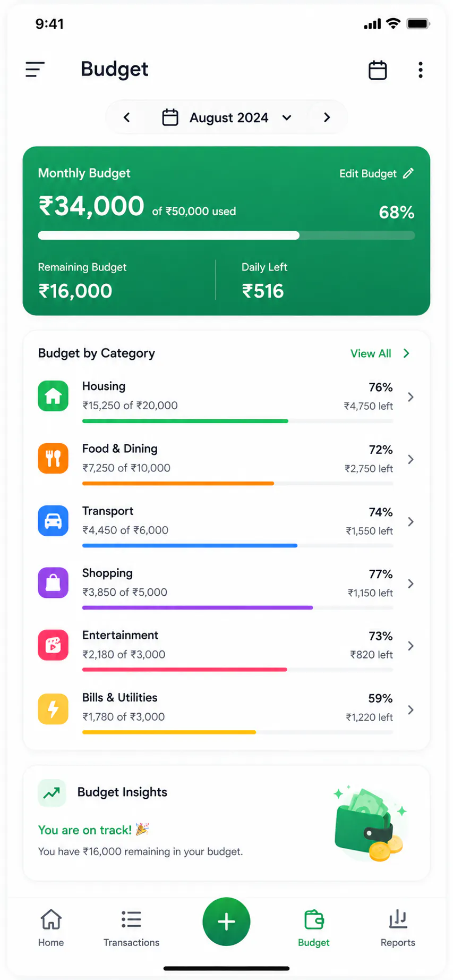
Task: Tap the blue Transport car icon
Action: pos(53,521)
